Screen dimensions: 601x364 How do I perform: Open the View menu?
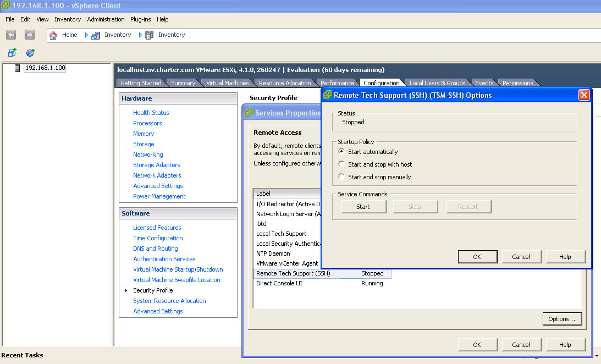pyautogui.click(x=42, y=19)
